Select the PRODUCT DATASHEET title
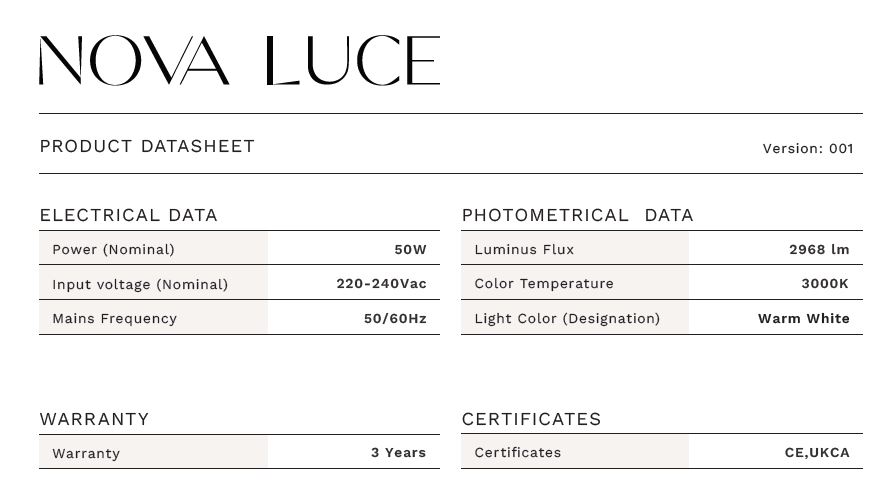This screenshot has width=886, height=486. pos(147,147)
